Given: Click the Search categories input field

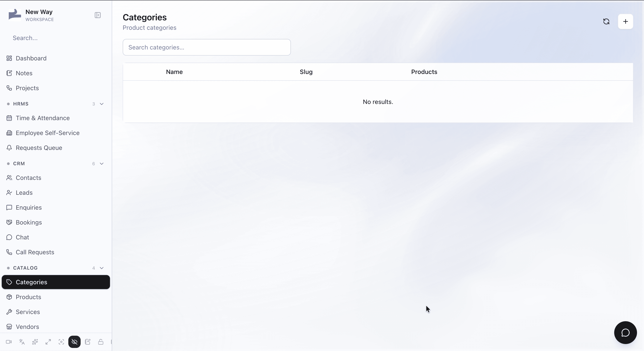Looking at the screenshot, I should pyautogui.click(x=207, y=47).
